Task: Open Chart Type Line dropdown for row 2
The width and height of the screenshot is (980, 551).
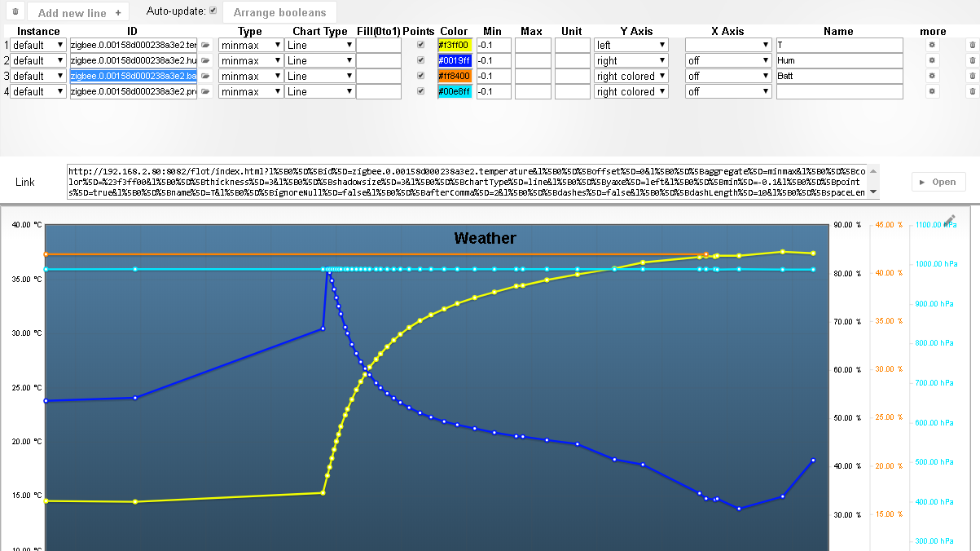Action: 319,60
